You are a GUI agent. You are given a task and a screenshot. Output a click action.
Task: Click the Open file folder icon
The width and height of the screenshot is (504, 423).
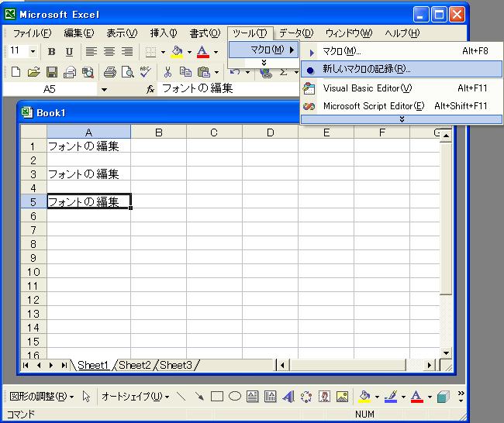tap(34, 72)
